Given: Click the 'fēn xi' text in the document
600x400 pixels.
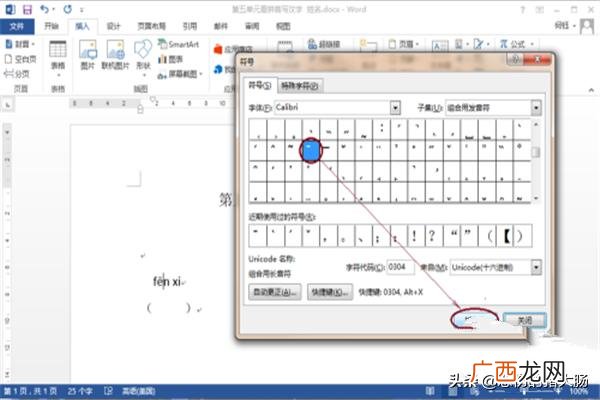Looking at the screenshot, I should tap(167, 282).
